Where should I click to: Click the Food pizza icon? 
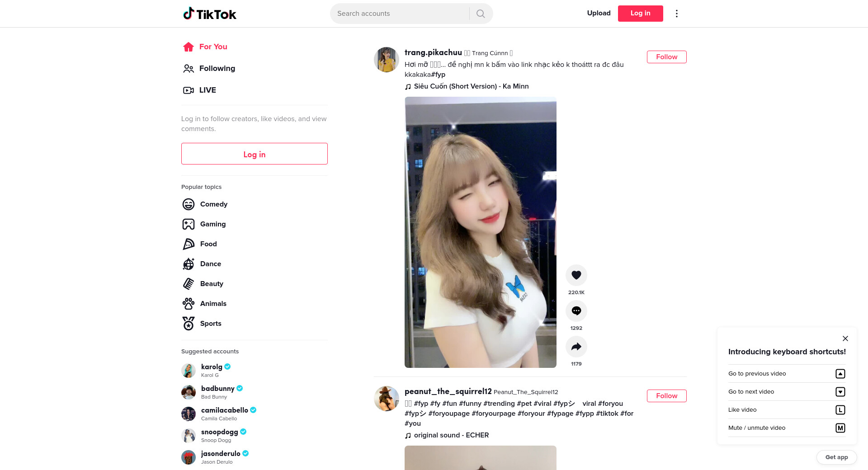coord(189,244)
